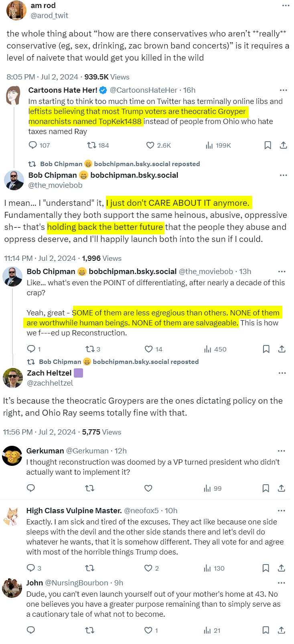
Task: Open more options on am rod's tweet
Action: (x=286, y=6)
